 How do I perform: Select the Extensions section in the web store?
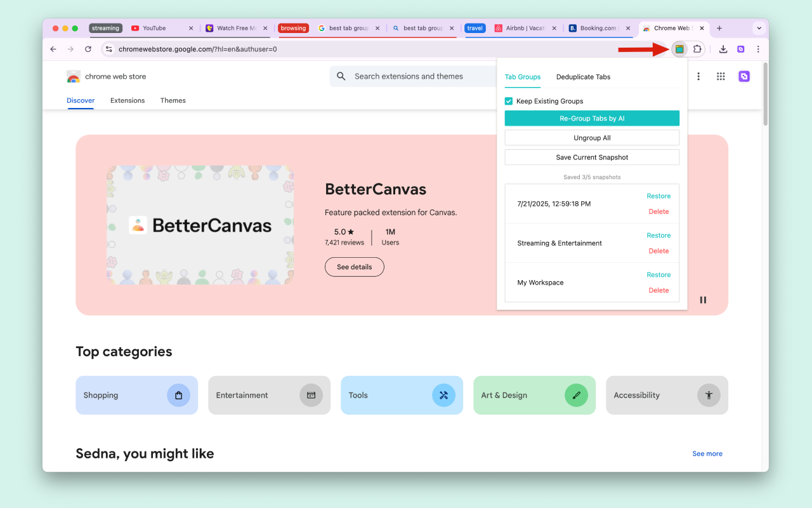click(127, 100)
